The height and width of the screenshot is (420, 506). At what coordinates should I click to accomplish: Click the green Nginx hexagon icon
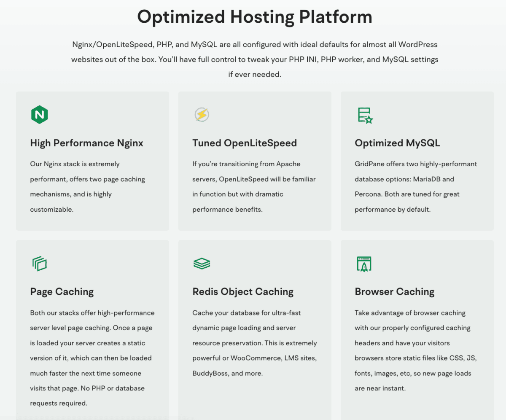click(x=39, y=115)
